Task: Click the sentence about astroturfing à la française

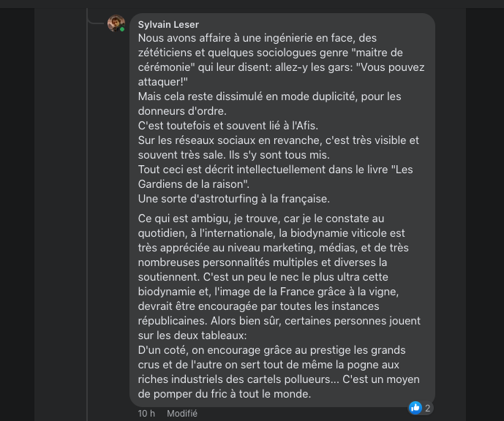Action: click(x=233, y=199)
